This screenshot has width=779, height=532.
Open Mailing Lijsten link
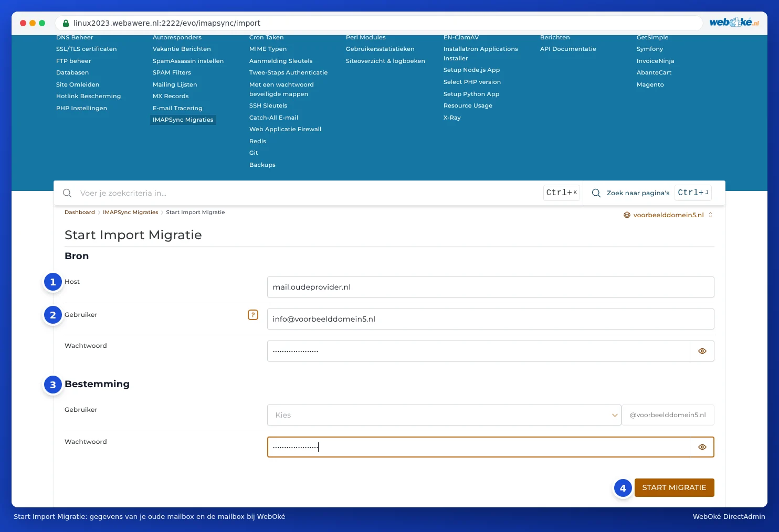point(175,85)
